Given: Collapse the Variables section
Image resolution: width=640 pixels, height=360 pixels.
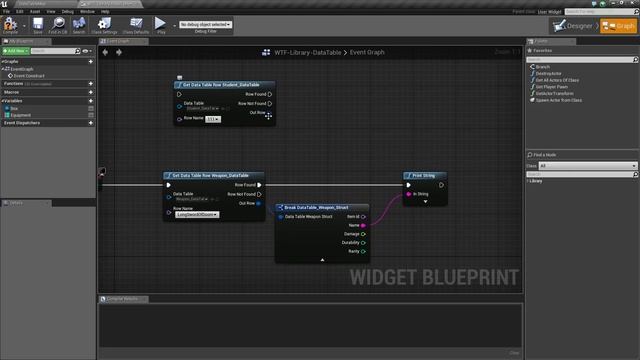Looking at the screenshot, I should click(2, 101).
